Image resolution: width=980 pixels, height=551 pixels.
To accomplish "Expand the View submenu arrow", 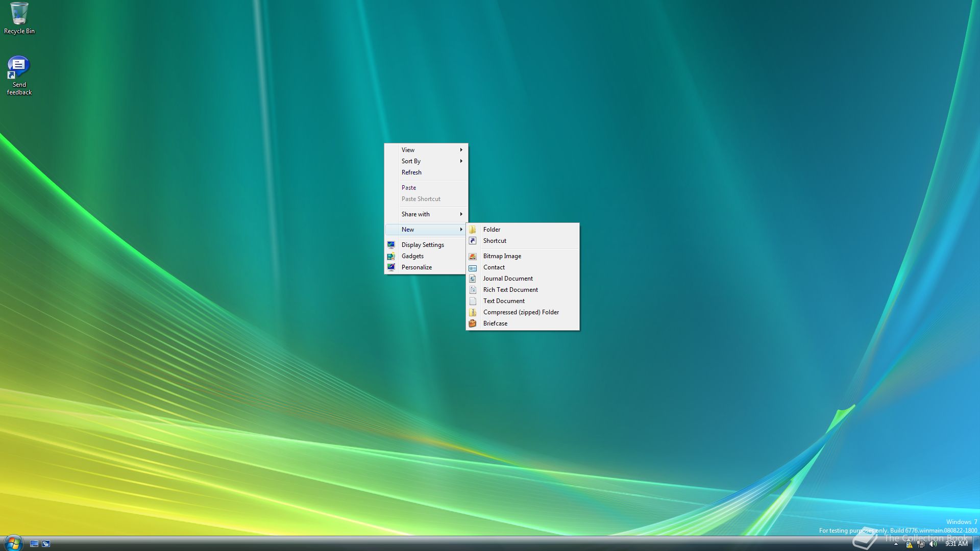I will pos(461,150).
